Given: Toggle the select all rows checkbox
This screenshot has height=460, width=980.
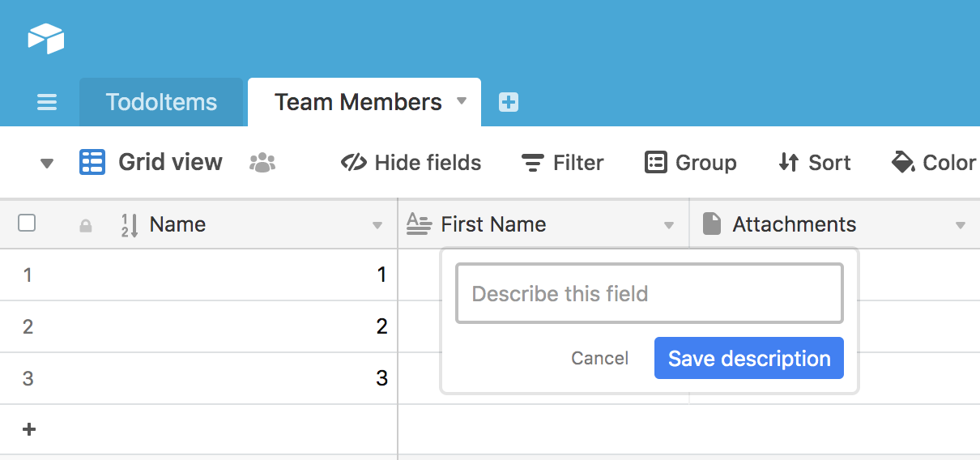Looking at the screenshot, I should (27, 224).
